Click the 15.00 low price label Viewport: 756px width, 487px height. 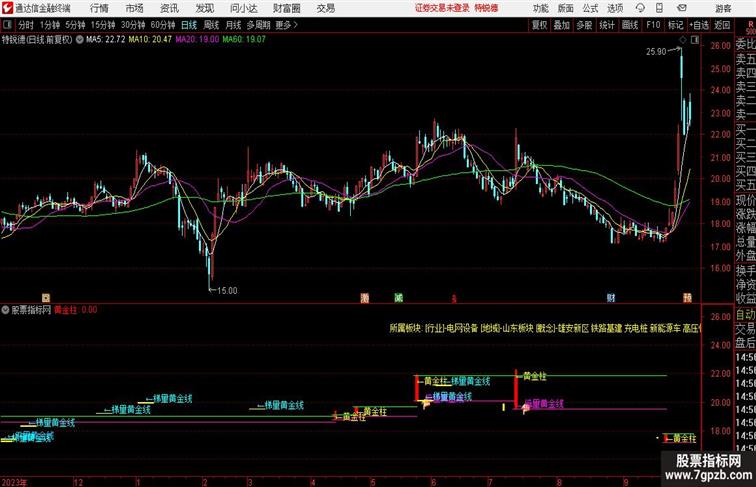click(227, 291)
